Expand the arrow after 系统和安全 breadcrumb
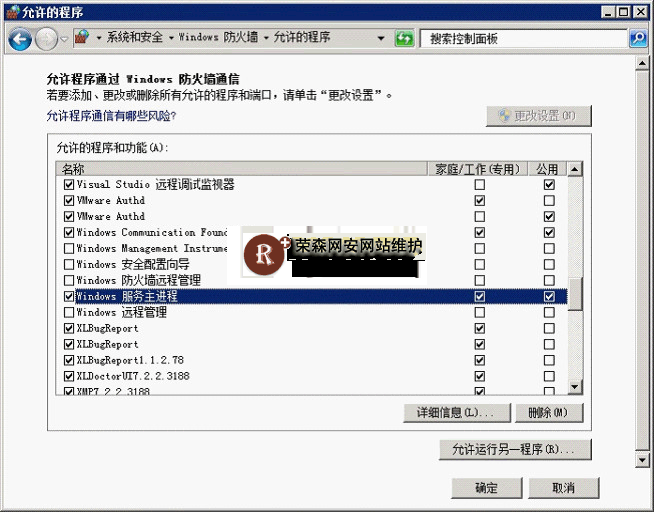 [170, 38]
